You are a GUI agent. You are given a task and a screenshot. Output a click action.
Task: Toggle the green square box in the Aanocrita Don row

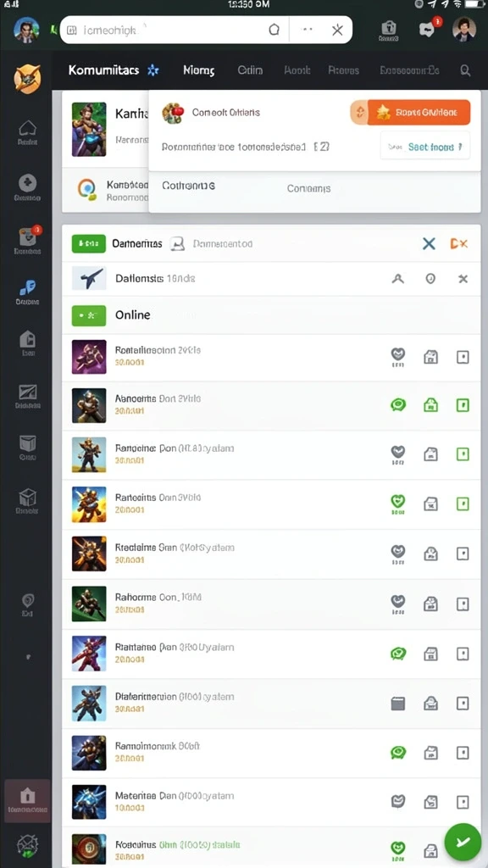pyautogui.click(x=463, y=405)
